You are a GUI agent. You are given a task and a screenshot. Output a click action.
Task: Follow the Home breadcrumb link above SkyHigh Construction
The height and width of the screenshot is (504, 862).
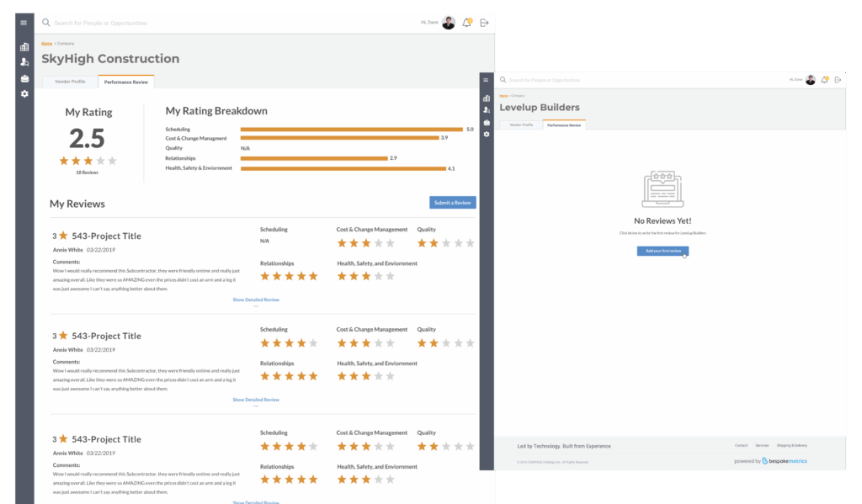pos(46,43)
